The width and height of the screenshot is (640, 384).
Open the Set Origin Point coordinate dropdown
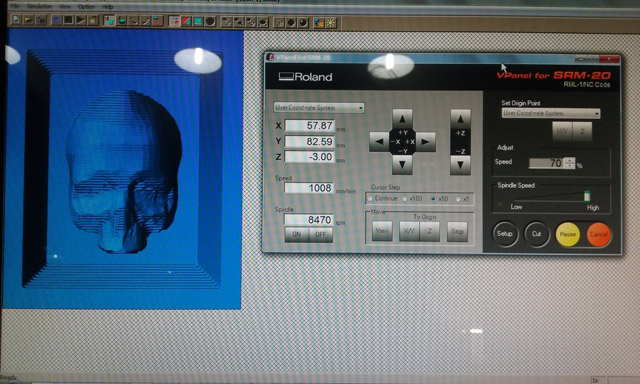coord(551,113)
